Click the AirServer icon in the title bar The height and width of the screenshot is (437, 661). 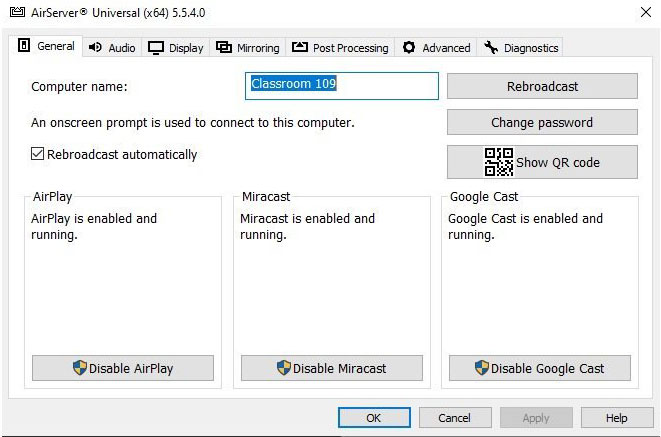(x=17, y=12)
